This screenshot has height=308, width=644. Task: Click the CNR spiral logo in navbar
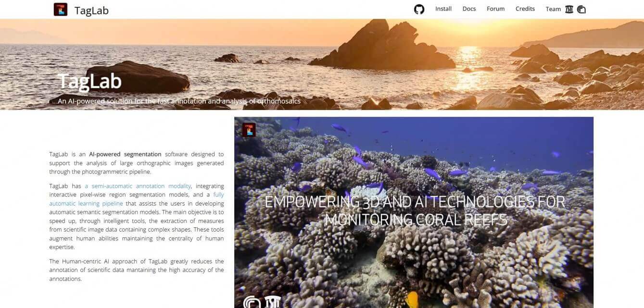581,9
